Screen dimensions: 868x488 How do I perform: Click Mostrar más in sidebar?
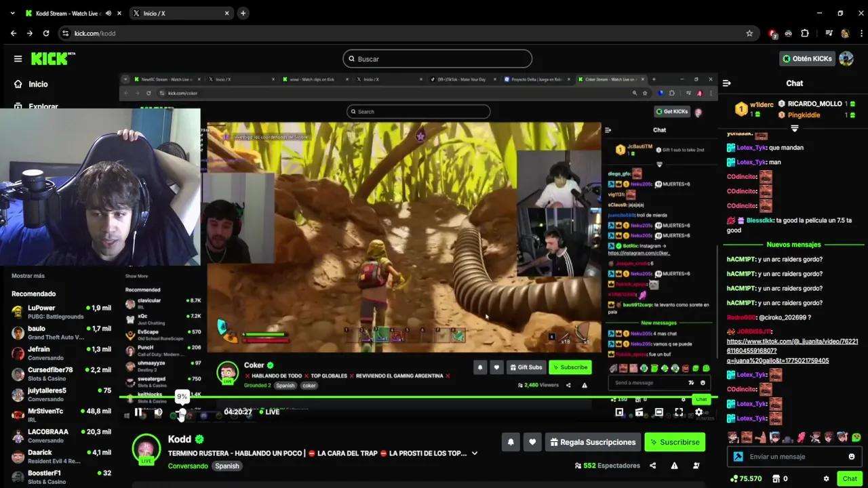click(28, 276)
